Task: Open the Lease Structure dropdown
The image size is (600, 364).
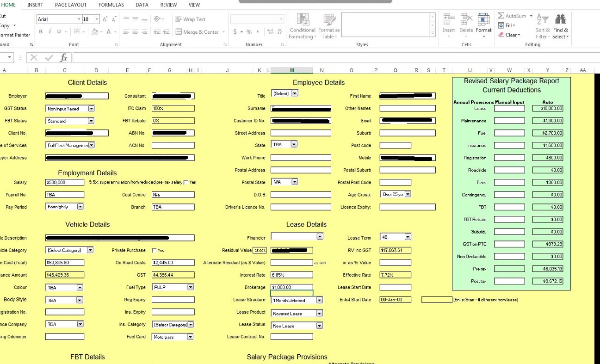Action: coord(319,301)
